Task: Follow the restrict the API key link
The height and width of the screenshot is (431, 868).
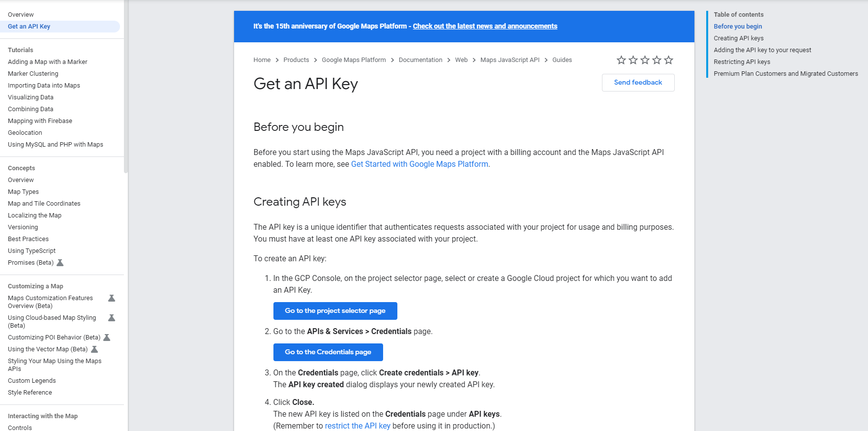Action: [x=358, y=426]
